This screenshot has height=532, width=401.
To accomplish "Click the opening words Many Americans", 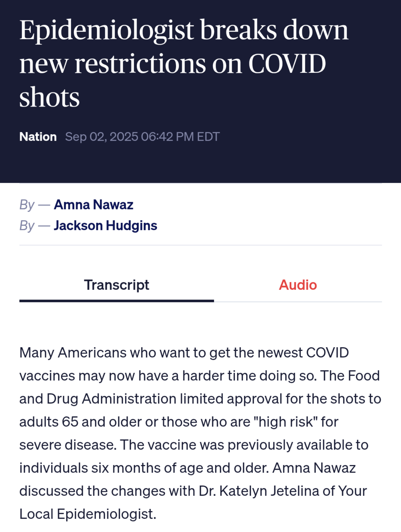I will (x=73, y=353).
